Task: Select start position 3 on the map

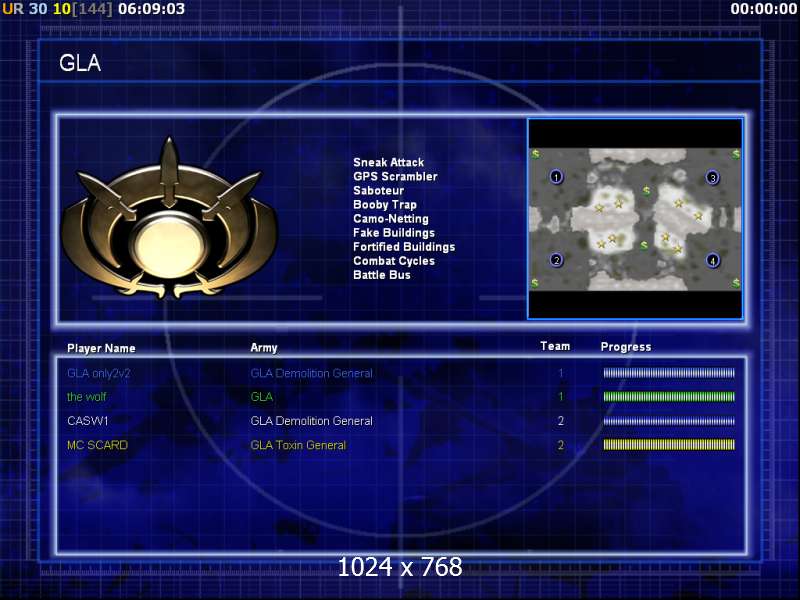Action: pyautogui.click(x=713, y=178)
